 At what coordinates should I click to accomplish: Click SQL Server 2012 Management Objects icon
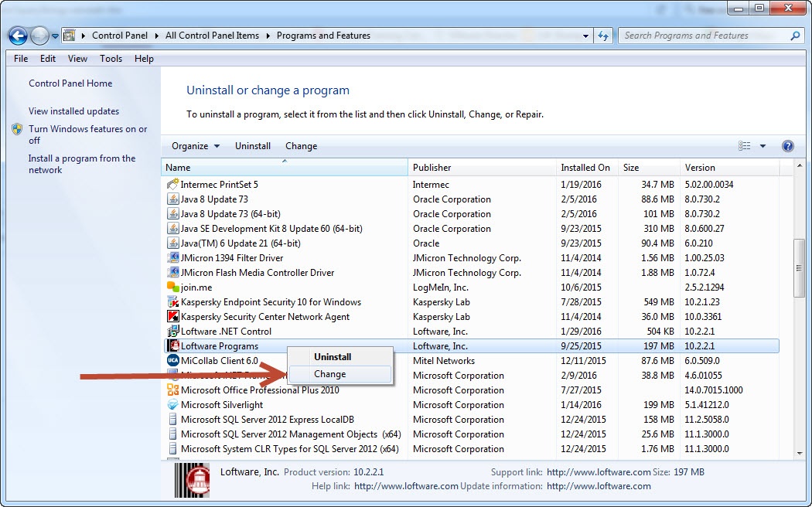pos(173,434)
